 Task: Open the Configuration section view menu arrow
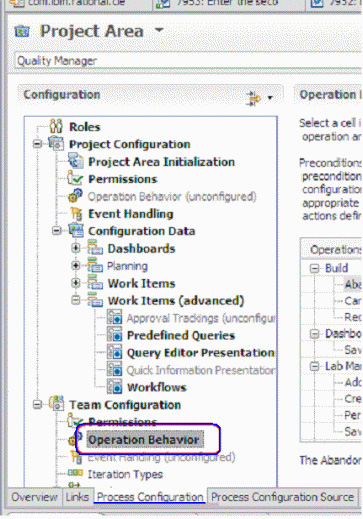(x=270, y=98)
